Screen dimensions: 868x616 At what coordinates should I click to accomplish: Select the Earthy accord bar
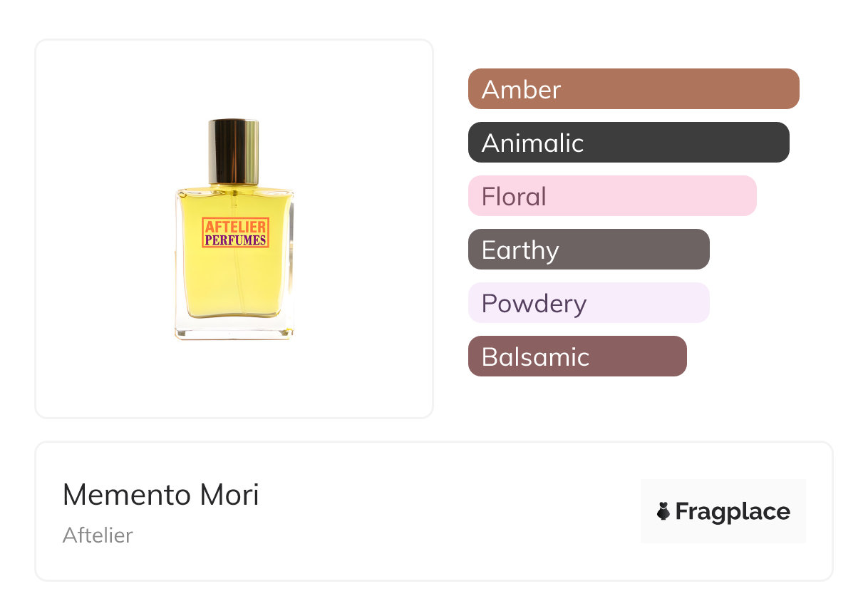(589, 250)
